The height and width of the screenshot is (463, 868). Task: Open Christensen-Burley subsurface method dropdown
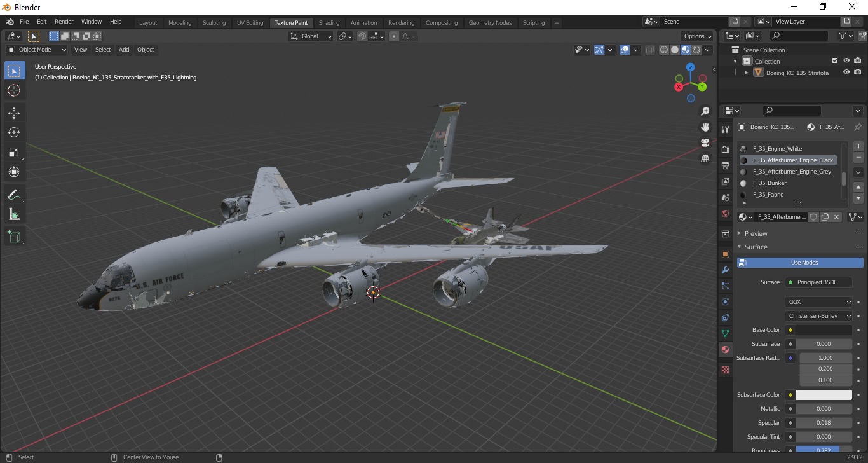coord(819,316)
